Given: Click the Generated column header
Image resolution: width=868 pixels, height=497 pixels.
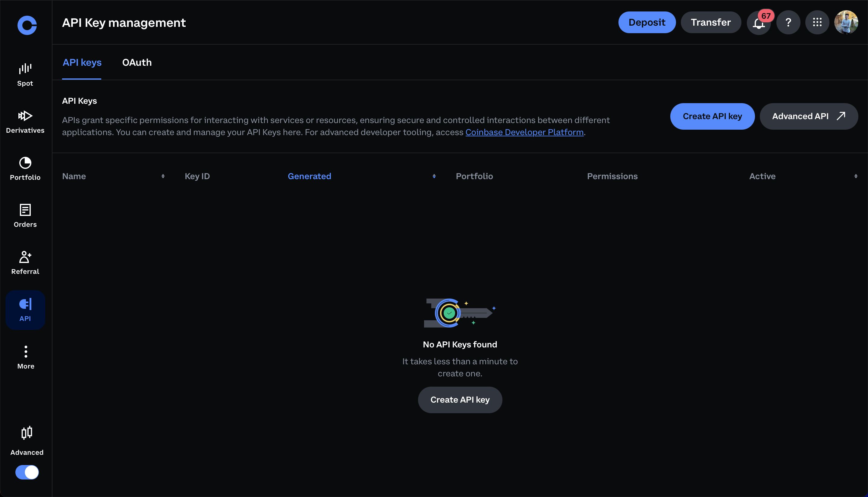Looking at the screenshot, I should (309, 176).
